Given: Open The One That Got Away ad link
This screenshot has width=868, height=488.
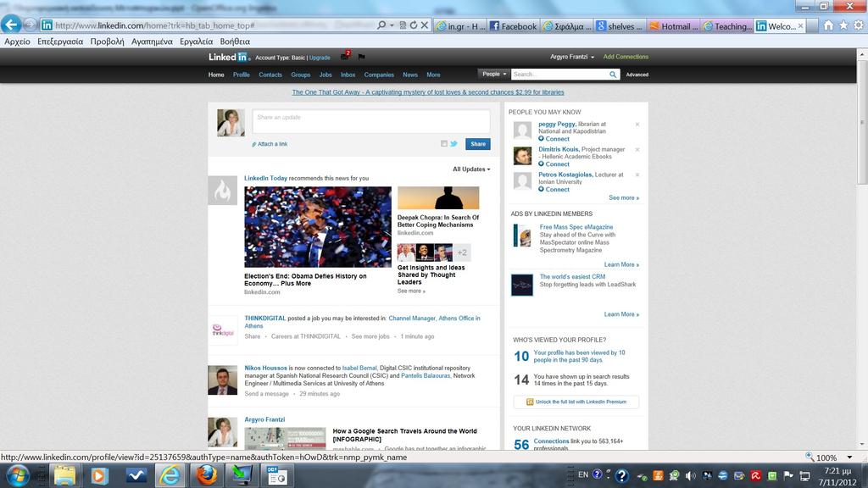Looking at the screenshot, I should click(x=428, y=92).
